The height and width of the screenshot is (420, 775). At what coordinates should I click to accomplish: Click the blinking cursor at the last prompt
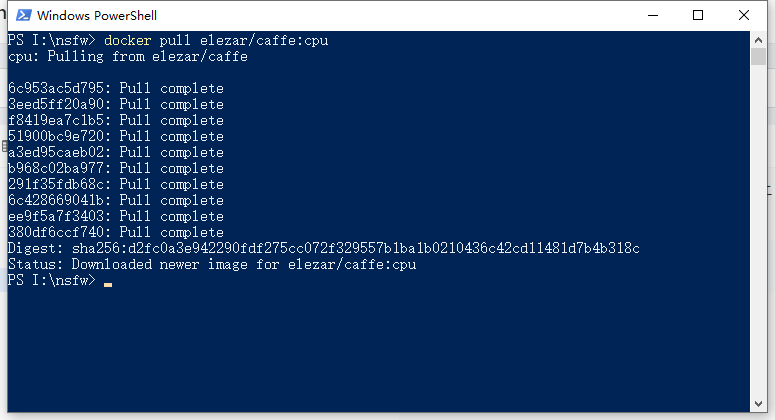[x=108, y=284]
